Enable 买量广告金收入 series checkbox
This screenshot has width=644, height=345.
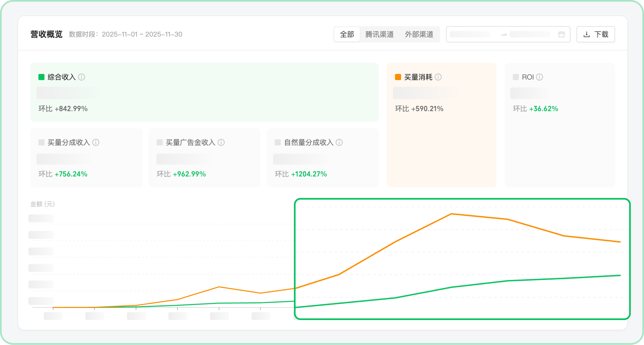(x=160, y=142)
